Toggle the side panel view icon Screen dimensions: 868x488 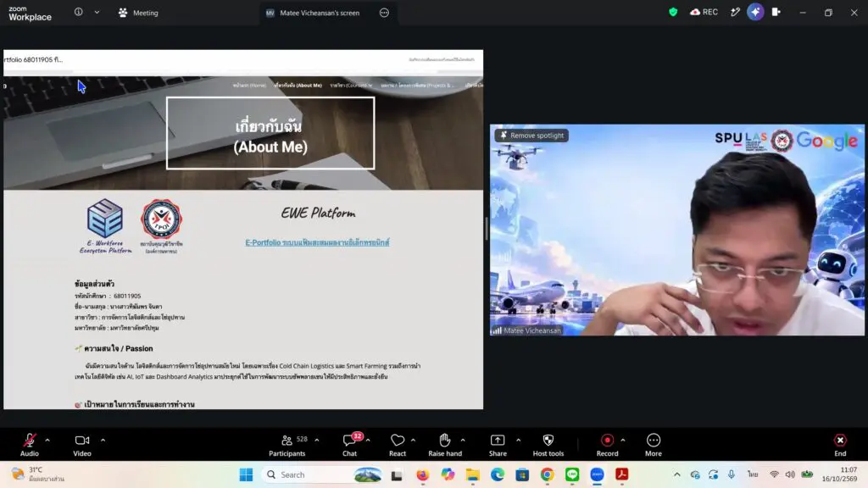776,12
